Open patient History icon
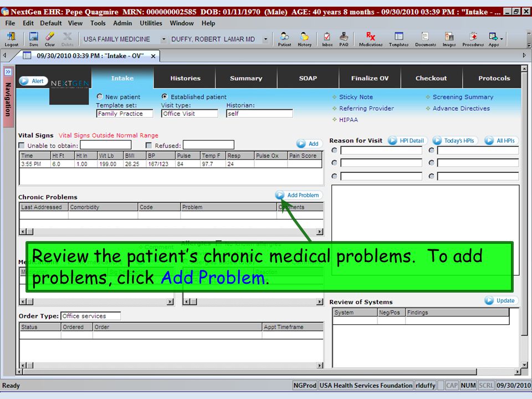Viewport: 532px width, 399px height. (x=304, y=39)
